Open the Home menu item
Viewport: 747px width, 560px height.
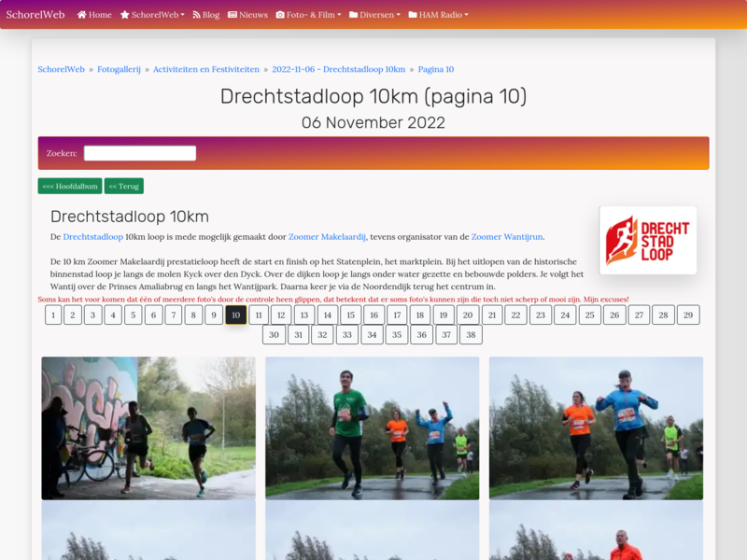[x=94, y=15]
